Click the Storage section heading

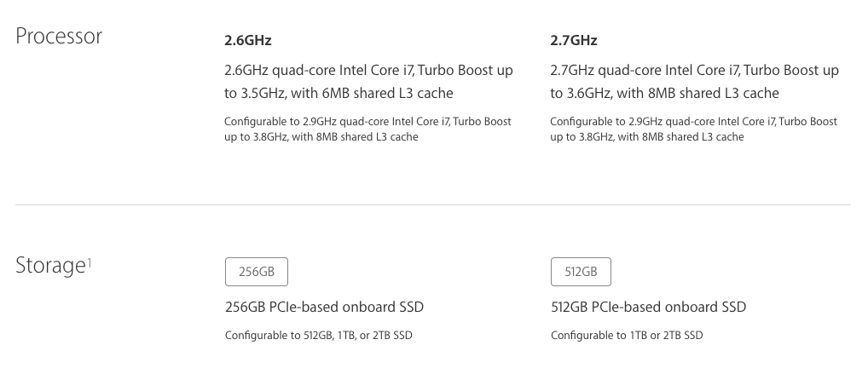pyautogui.click(x=49, y=266)
